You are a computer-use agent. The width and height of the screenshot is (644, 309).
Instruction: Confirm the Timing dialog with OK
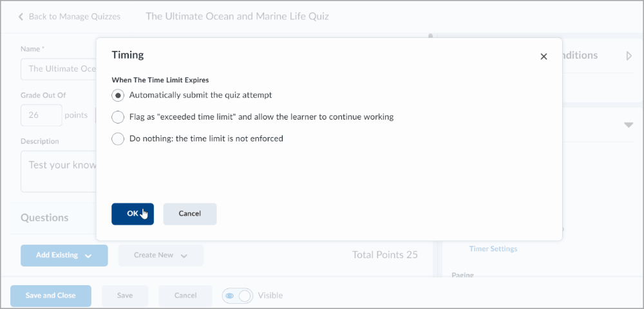click(133, 214)
